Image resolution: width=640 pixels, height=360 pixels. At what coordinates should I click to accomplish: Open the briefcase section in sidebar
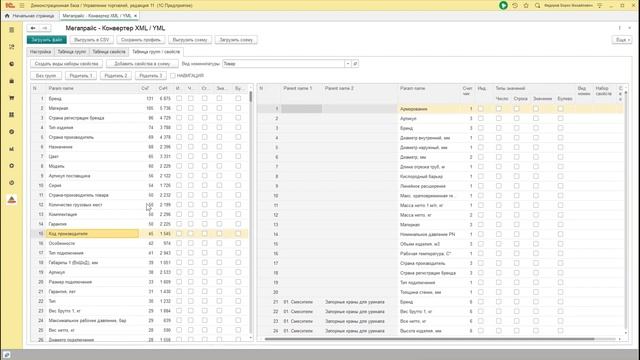12,81
